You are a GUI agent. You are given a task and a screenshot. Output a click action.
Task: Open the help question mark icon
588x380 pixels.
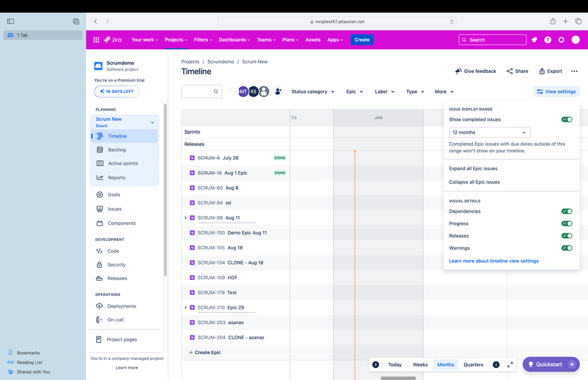[547, 40]
